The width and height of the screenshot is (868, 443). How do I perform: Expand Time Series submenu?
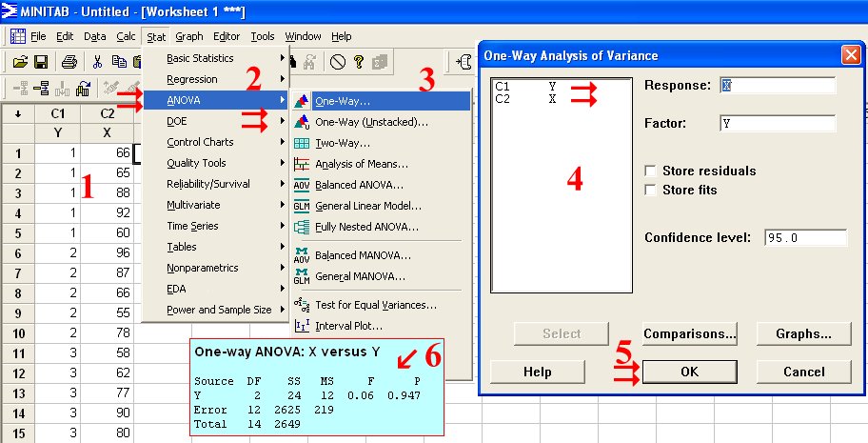tap(216, 226)
